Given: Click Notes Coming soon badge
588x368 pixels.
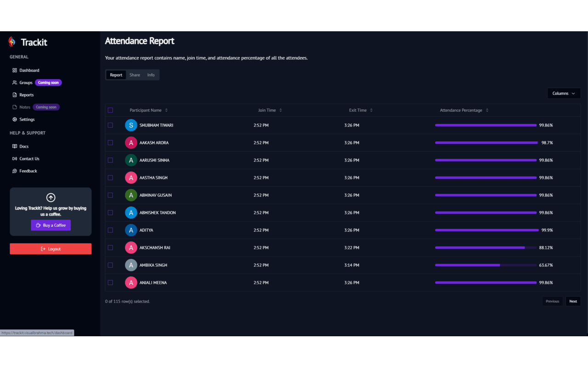Looking at the screenshot, I should 46,107.
